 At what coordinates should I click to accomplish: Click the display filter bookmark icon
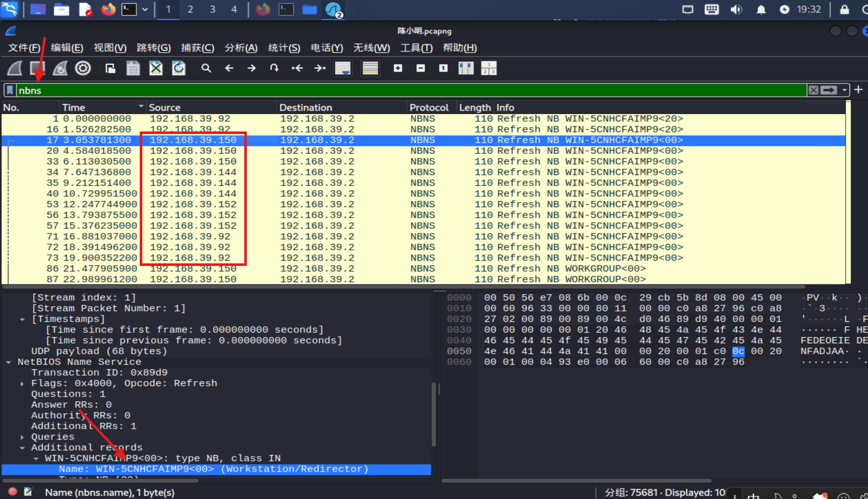[x=10, y=90]
